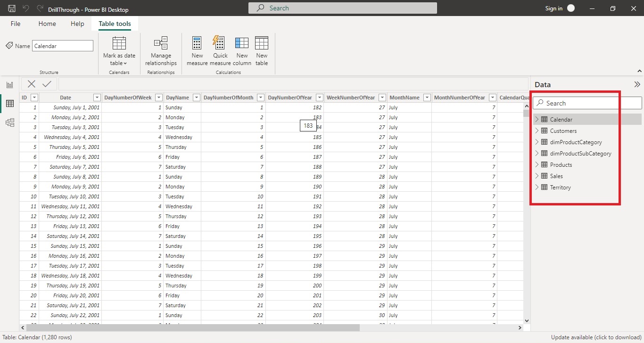Image resolution: width=644 pixels, height=343 pixels.
Task: Switch to the Home ribbon tab
Action: point(47,24)
